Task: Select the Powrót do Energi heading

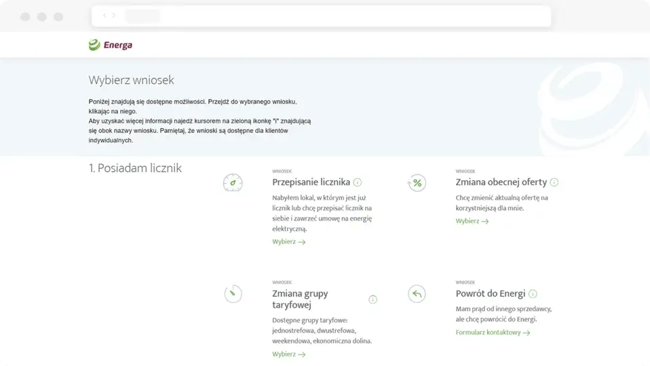Action: pyautogui.click(x=490, y=293)
